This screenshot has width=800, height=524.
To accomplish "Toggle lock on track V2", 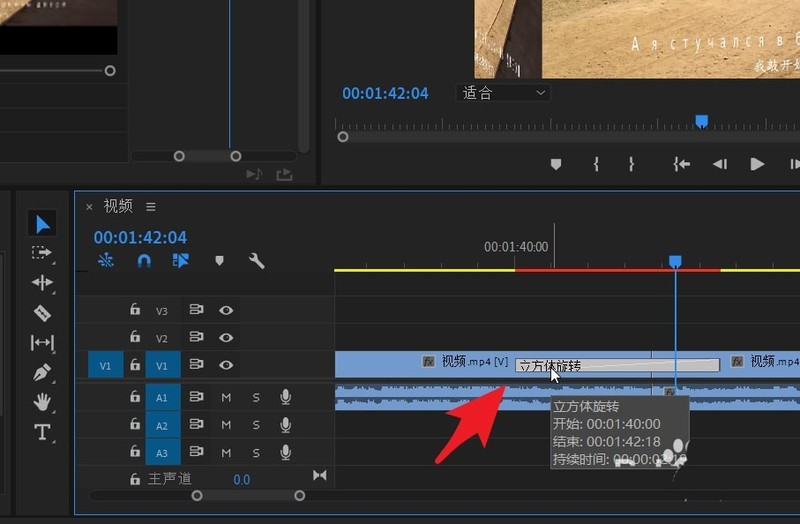I will click(x=135, y=338).
